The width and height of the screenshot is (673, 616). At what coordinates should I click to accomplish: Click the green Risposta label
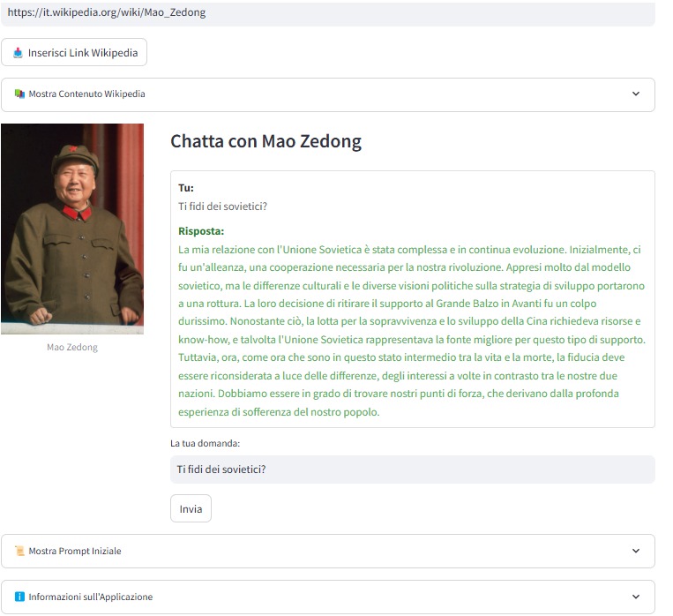pyautogui.click(x=201, y=231)
